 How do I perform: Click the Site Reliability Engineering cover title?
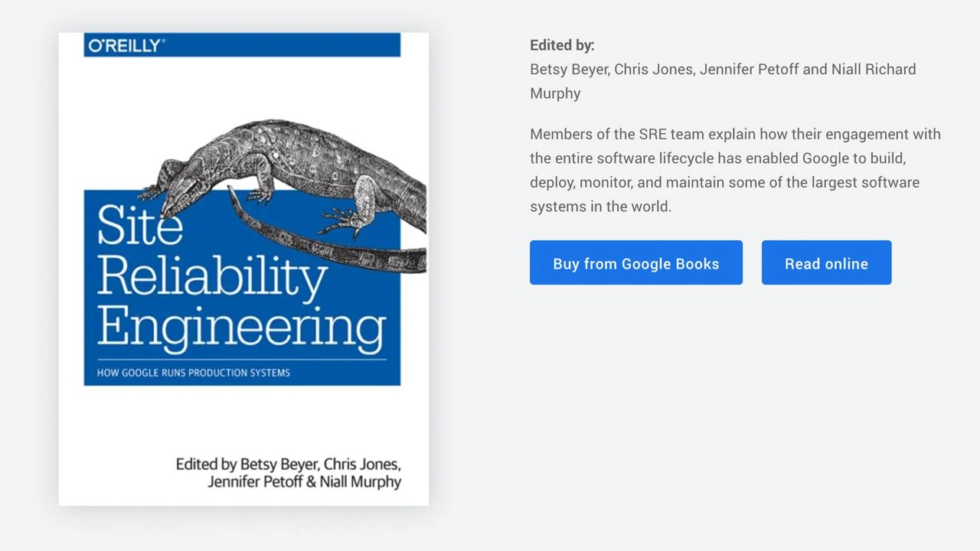(x=241, y=277)
